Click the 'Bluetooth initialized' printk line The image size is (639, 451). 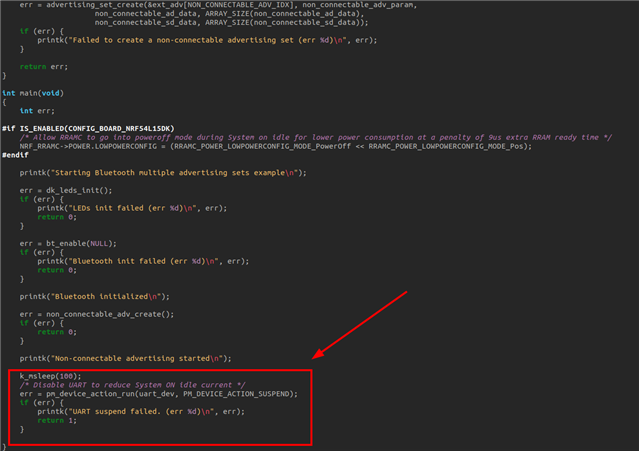click(95, 297)
